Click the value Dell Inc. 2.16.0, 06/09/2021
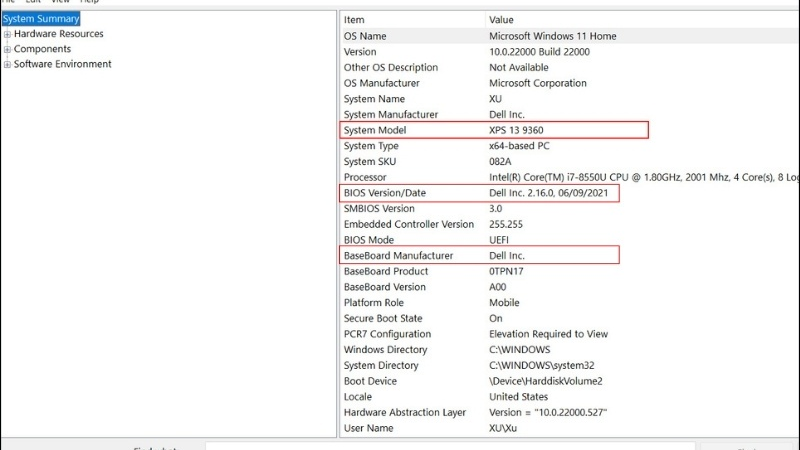This screenshot has width=800, height=450. pos(548,193)
